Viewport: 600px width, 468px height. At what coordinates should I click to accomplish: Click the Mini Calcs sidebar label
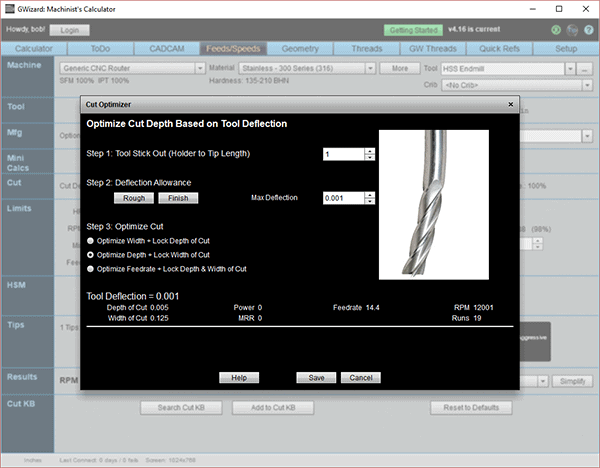(18, 163)
